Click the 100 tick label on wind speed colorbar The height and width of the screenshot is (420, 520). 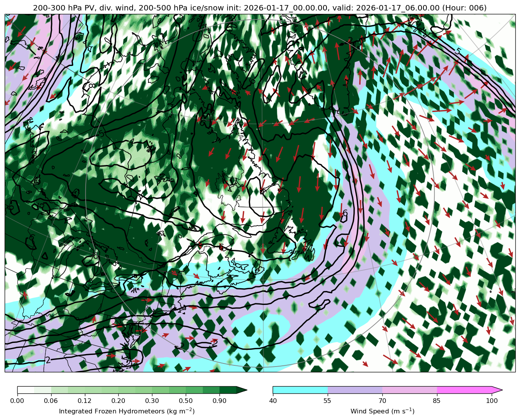[492, 401]
